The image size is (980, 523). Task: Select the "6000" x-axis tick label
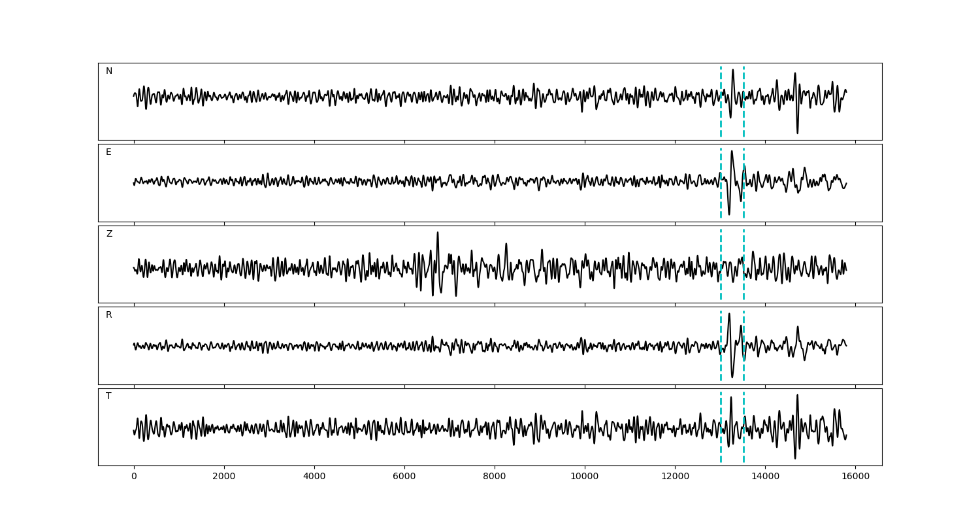(x=404, y=477)
